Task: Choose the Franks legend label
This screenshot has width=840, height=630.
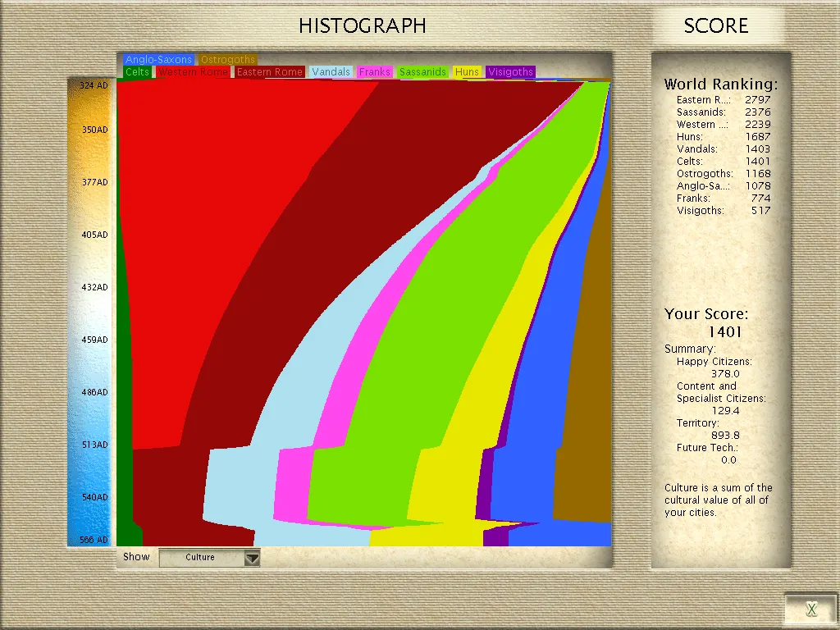Action: (374, 72)
